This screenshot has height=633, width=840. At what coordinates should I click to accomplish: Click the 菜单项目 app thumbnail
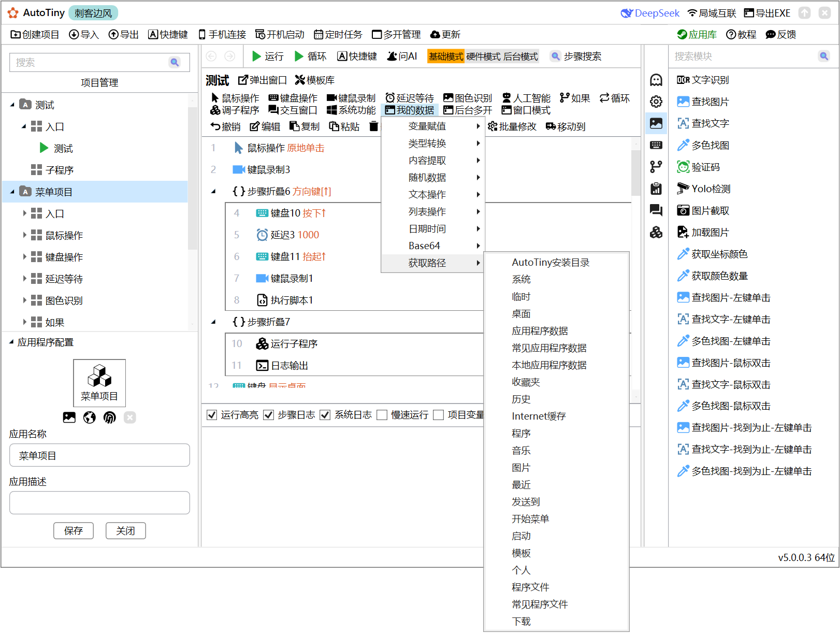tap(99, 383)
